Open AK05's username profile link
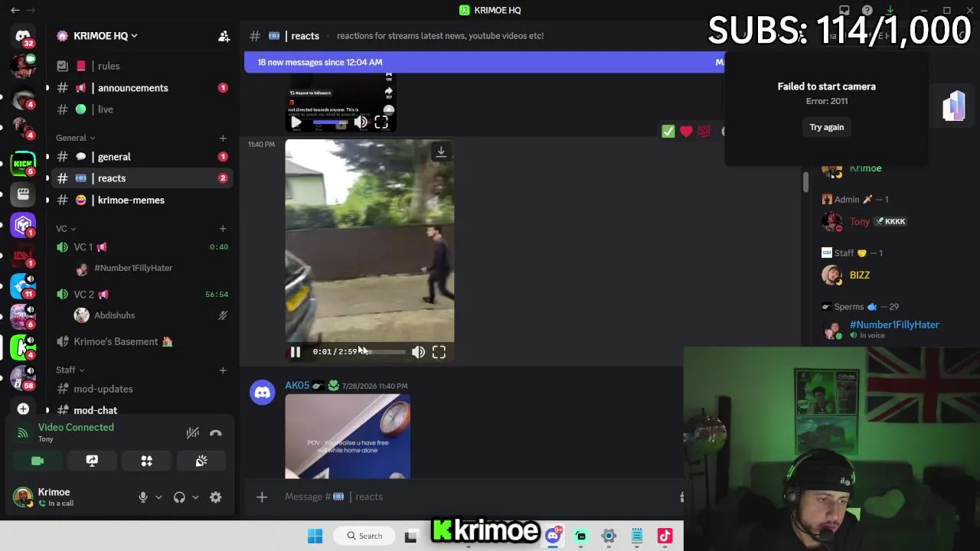Screen dimensions: 980x551 coord(297,386)
